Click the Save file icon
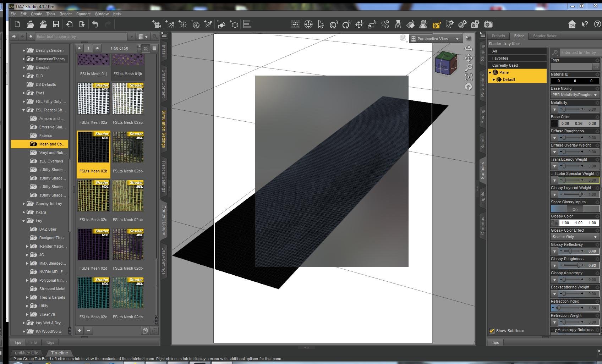 [x=56, y=24]
